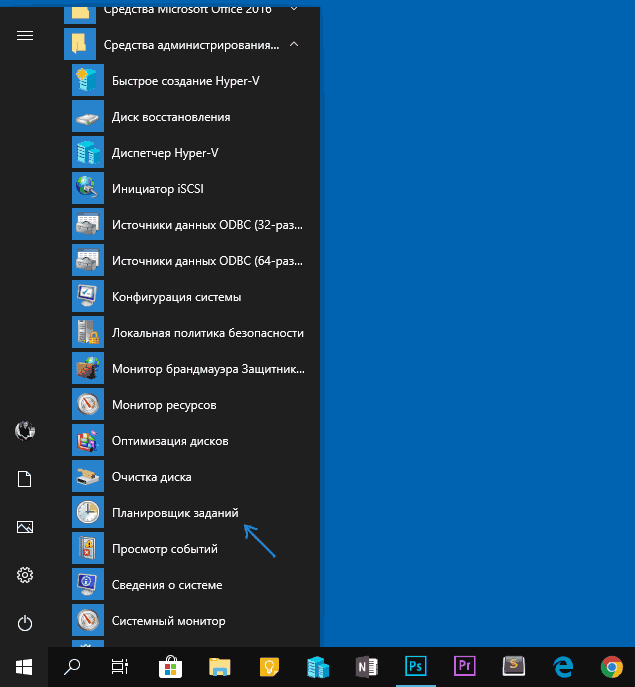Click the Планировщик заданий label
This screenshot has height=687, width=635.
click(175, 513)
